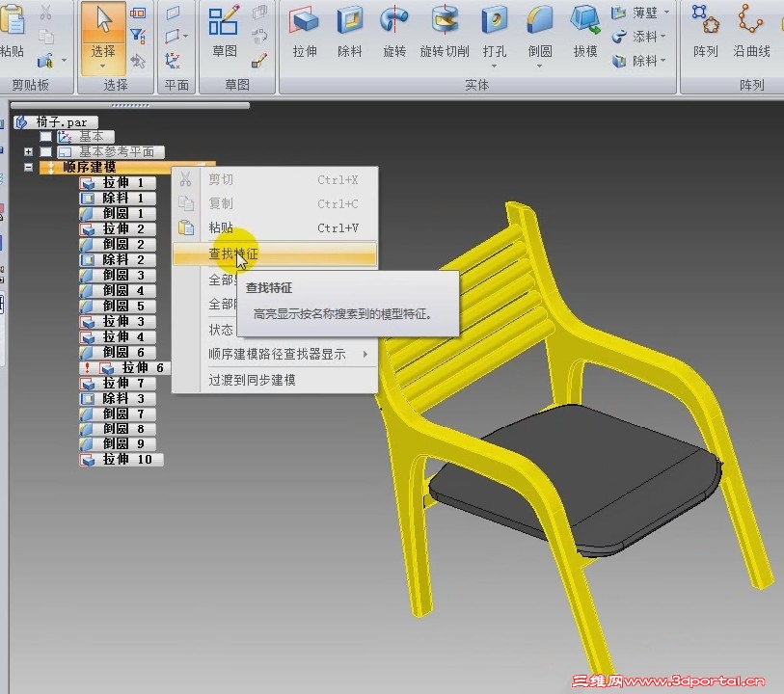
Task: Select feature 除料 2 in tree
Action: pyautogui.click(x=118, y=260)
